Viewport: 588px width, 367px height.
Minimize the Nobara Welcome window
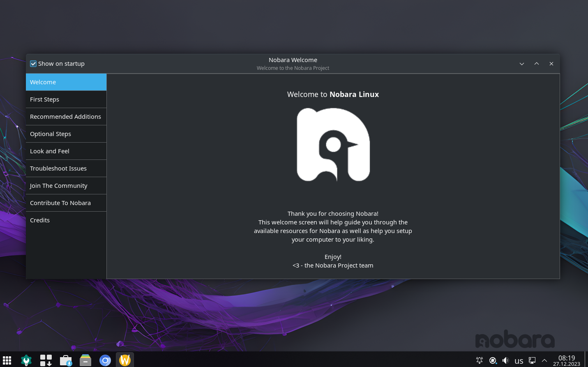(x=522, y=64)
